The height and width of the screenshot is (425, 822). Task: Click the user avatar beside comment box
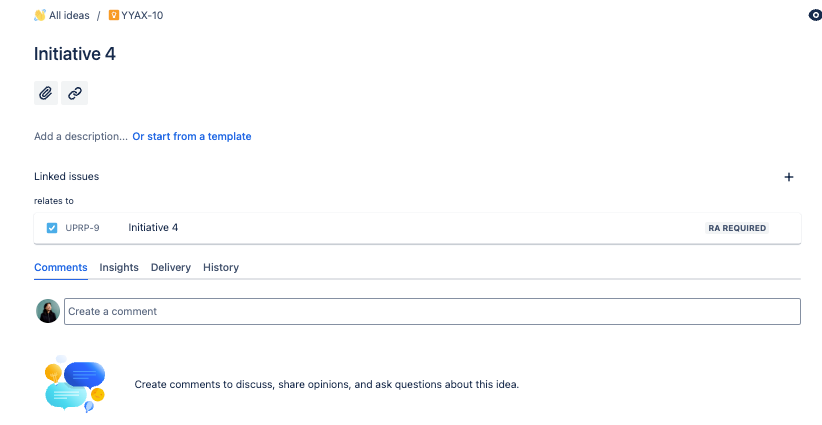point(48,311)
